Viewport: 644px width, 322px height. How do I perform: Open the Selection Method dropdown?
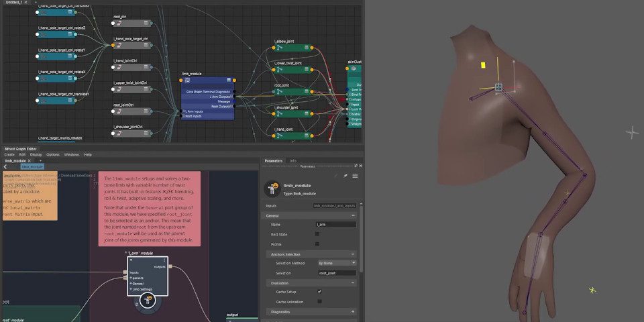[336, 263]
